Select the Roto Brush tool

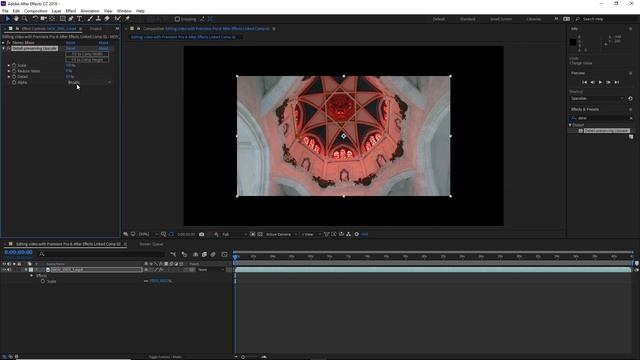click(x=118, y=19)
